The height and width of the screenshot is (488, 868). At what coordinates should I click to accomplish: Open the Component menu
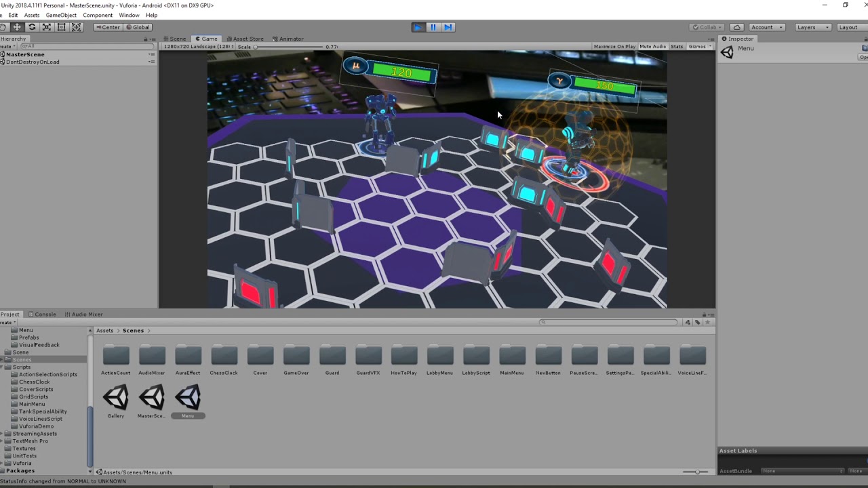click(x=98, y=15)
